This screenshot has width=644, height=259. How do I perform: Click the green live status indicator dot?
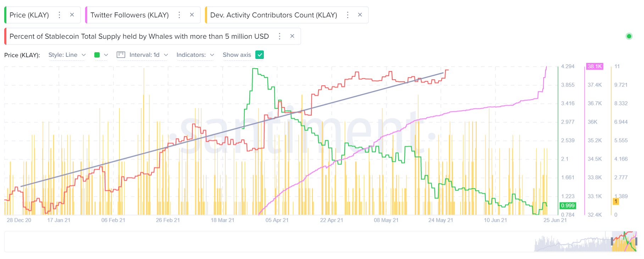click(x=629, y=36)
